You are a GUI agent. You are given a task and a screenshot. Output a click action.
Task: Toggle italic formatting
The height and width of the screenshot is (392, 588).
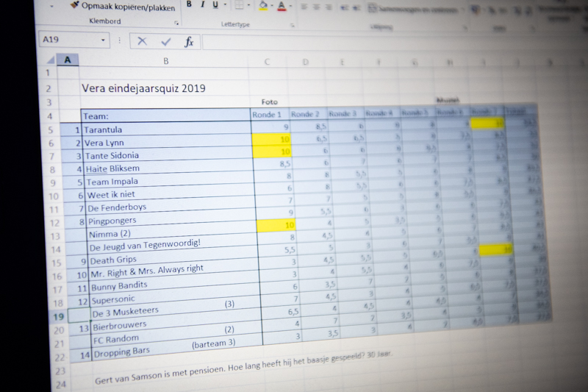(202, 4)
